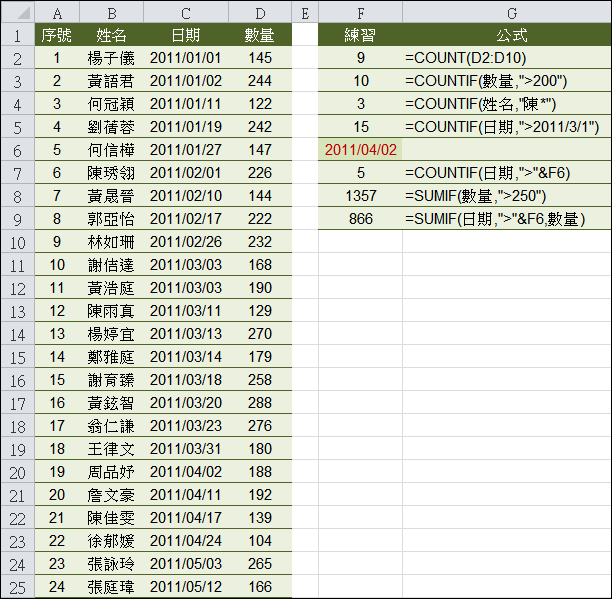Select column B header
612x599 pixels.
pos(112,12)
